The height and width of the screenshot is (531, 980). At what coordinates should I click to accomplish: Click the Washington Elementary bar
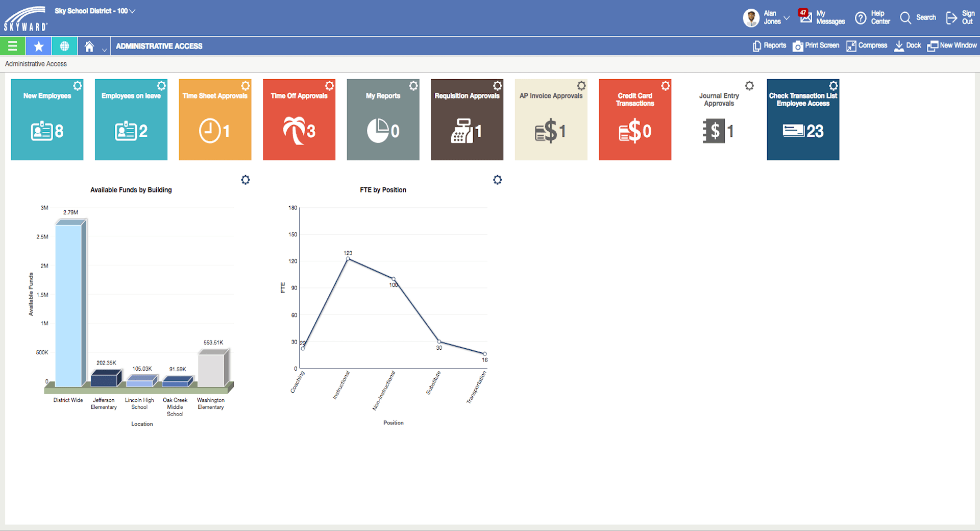(x=213, y=368)
